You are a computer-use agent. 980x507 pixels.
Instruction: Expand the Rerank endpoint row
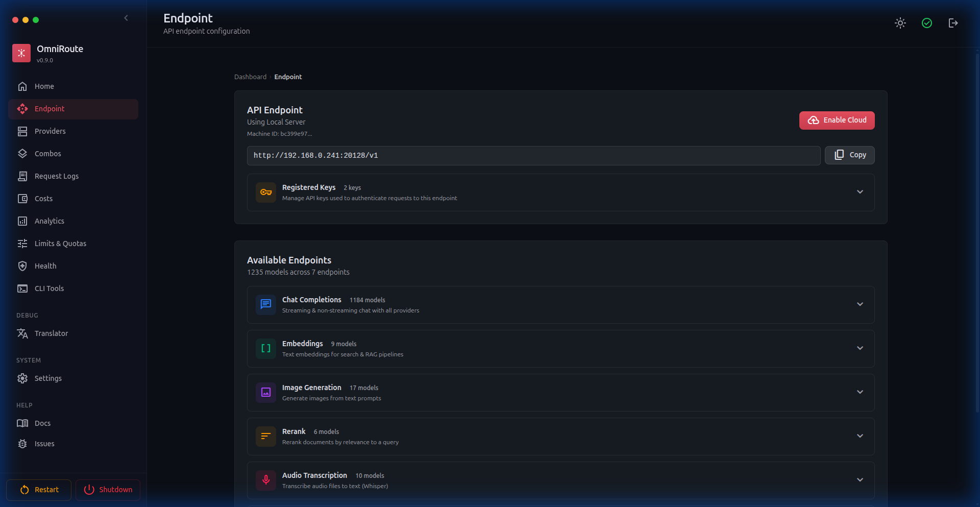pos(860,437)
